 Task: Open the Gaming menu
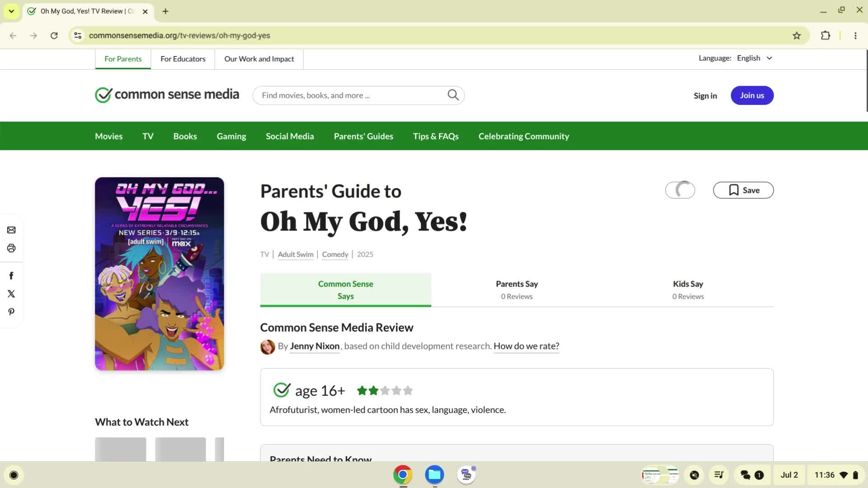click(x=231, y=136)
